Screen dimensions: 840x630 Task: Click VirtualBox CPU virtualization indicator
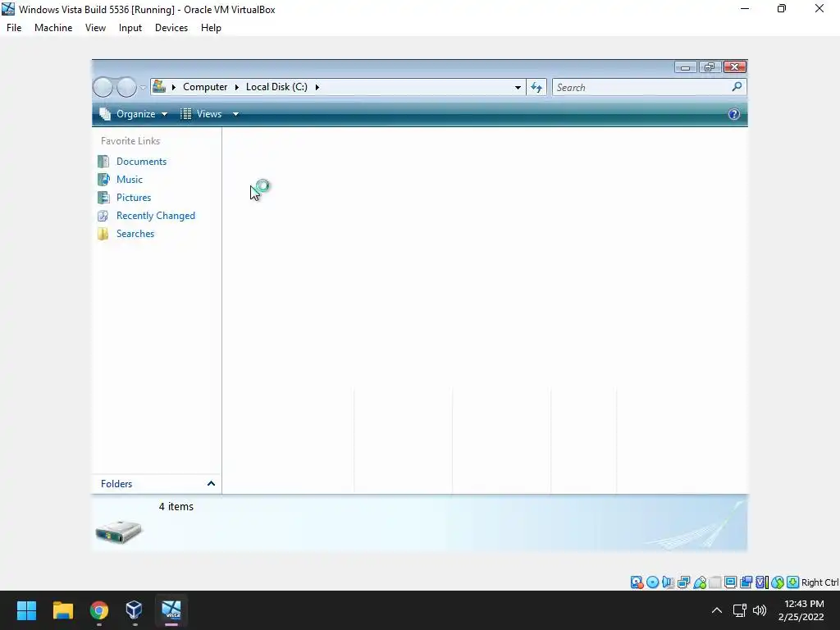[761, 582]
